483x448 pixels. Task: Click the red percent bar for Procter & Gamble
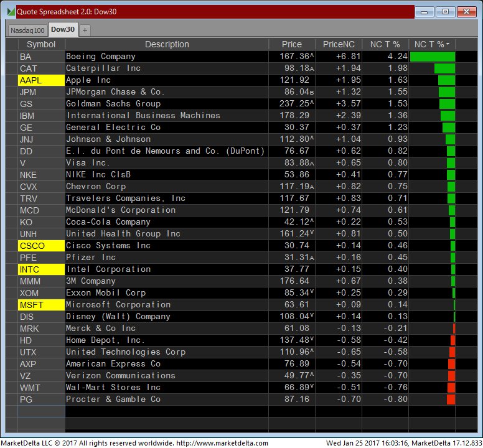point(451,399)
